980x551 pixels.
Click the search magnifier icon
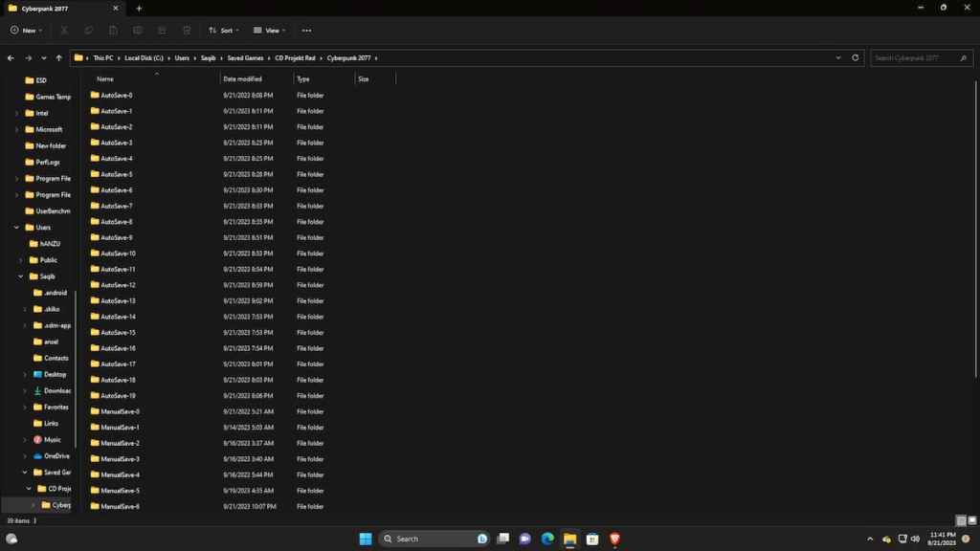(963, 58)
